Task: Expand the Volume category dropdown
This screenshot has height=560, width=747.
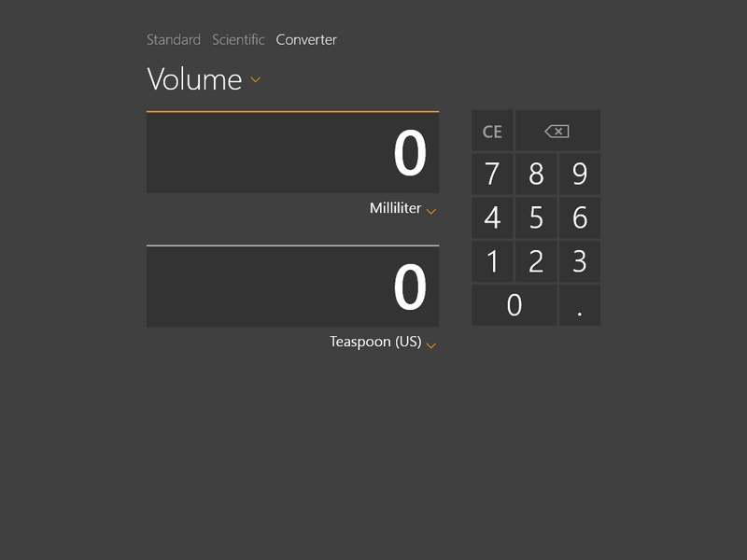Action: point(204,79)
